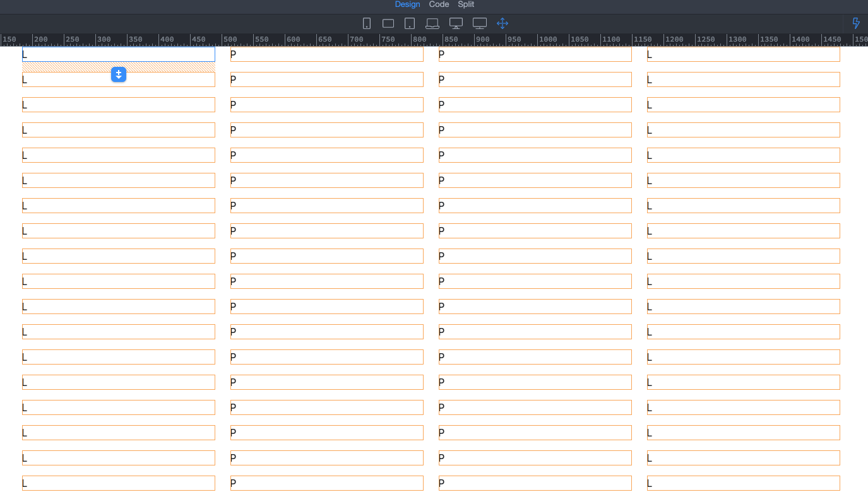This screenshot has height=497, width=868.
Task: Switch to the Split view tab
Action: [x=466, y=4]
